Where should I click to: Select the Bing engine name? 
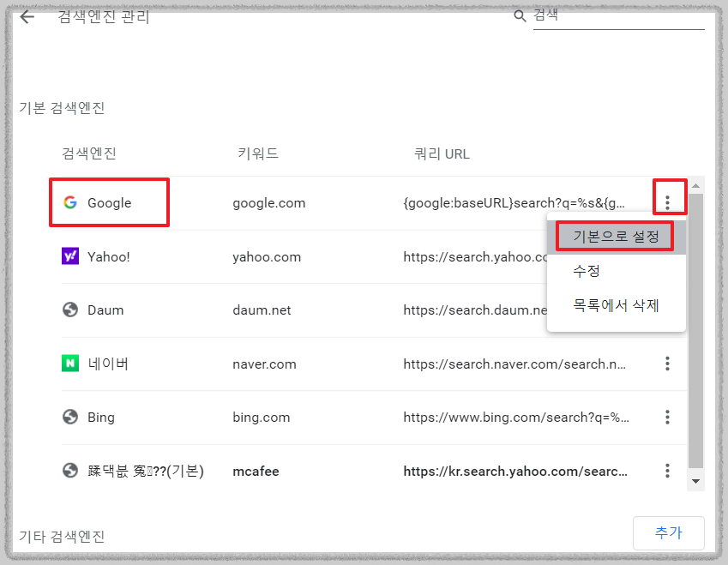pos(100,418)
